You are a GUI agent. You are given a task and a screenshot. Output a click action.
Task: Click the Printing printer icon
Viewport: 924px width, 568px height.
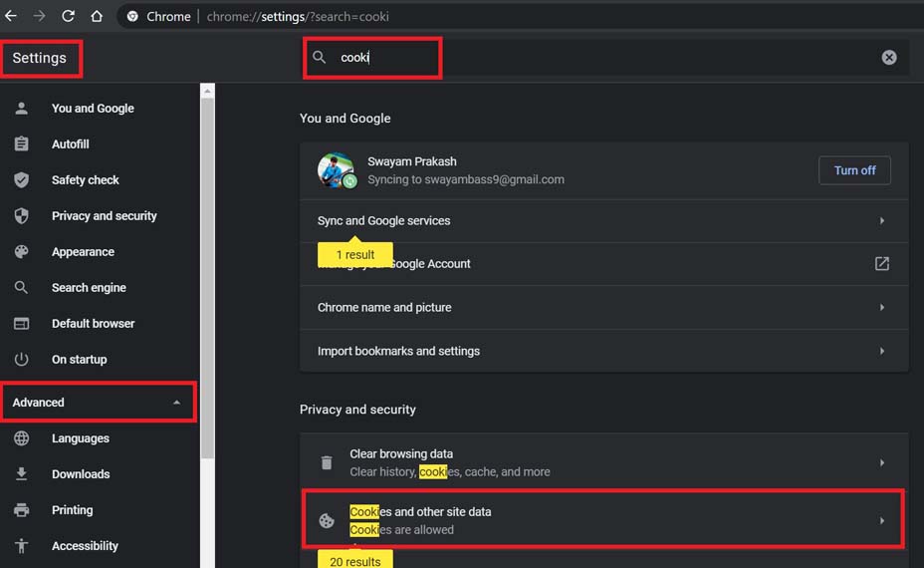click(21, 509)
